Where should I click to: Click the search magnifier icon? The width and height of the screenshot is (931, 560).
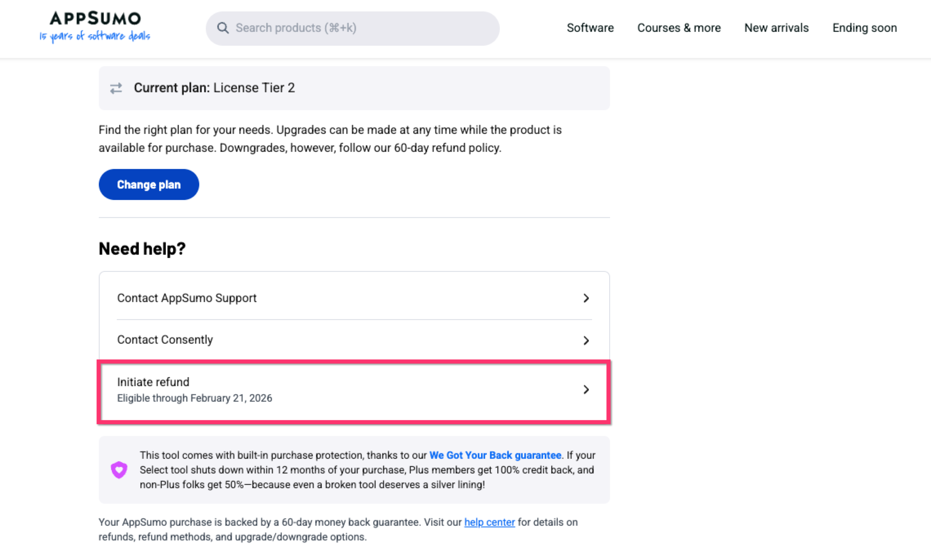[223, 28]
